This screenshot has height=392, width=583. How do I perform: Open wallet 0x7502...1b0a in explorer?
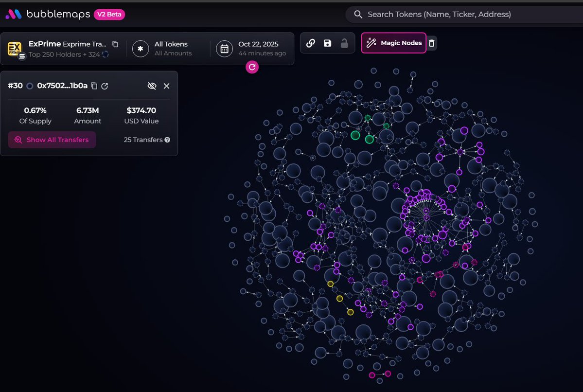[105, 86]
